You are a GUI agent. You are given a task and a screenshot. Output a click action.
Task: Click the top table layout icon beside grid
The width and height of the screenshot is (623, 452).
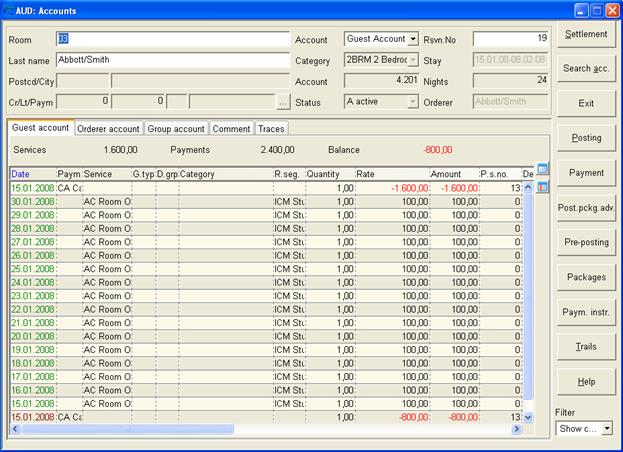coord(542,169)
